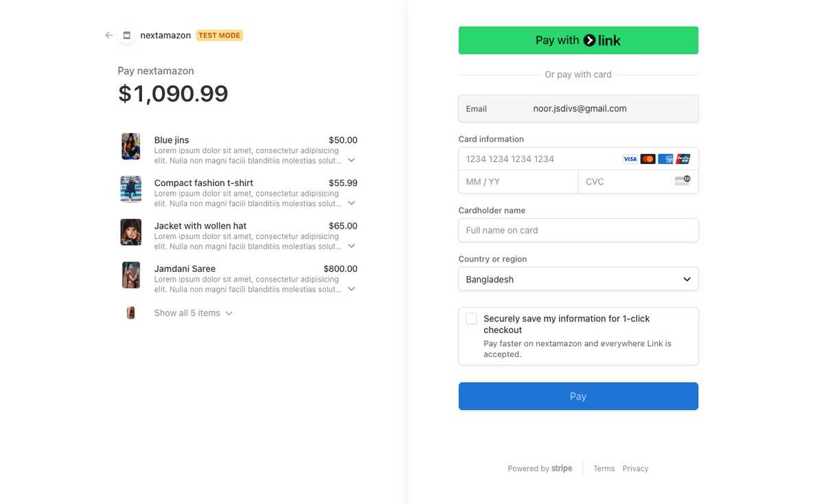Image resolution: width=824 pixels, height=504 pixels.
Task: Show all 5 items in order
Action: 193,313
